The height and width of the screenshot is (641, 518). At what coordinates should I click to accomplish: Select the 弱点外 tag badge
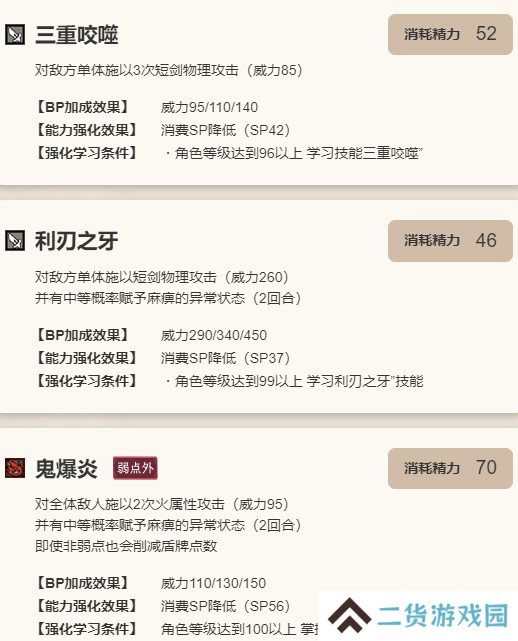coord(135,468)
